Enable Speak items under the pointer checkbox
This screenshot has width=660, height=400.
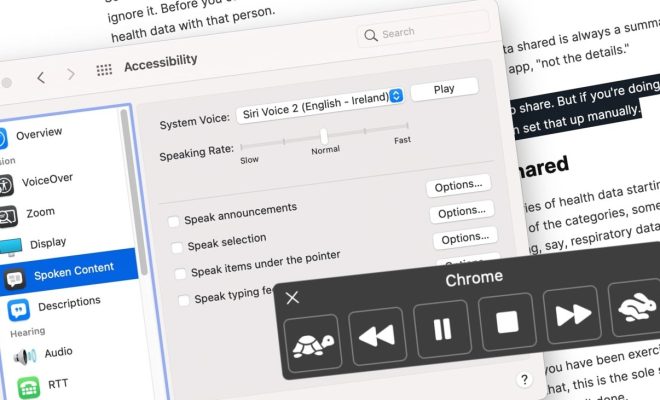pyautogui.click(x=180, y=274)
